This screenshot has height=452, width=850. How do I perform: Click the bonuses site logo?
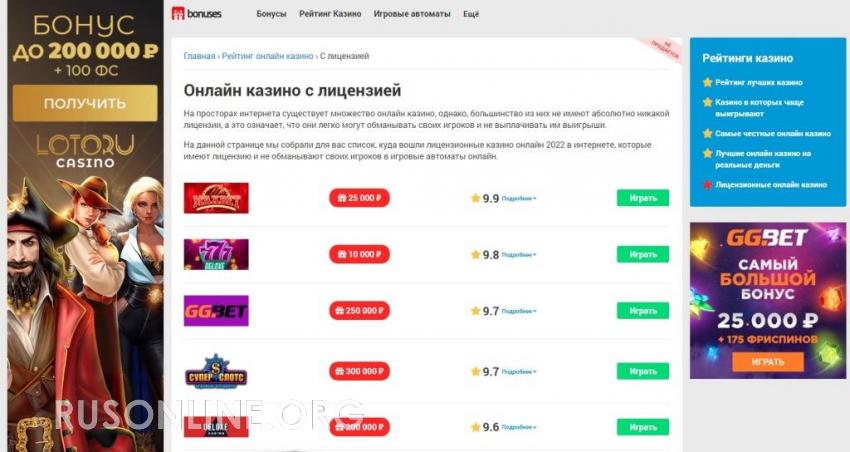pos(196,14)
